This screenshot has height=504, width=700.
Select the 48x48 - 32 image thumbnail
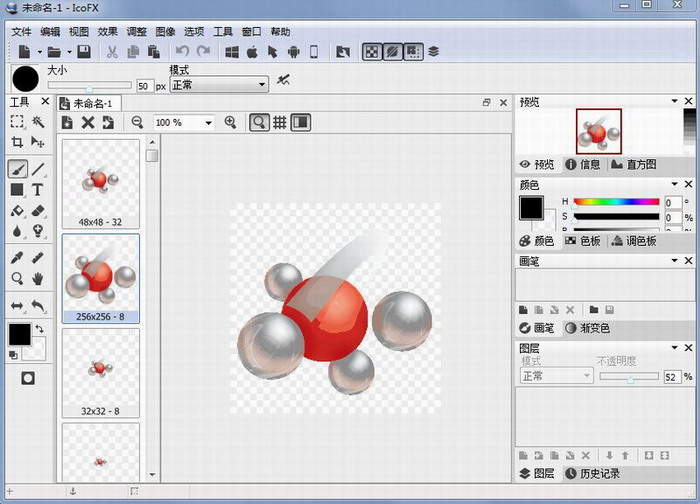coord(100,184)
